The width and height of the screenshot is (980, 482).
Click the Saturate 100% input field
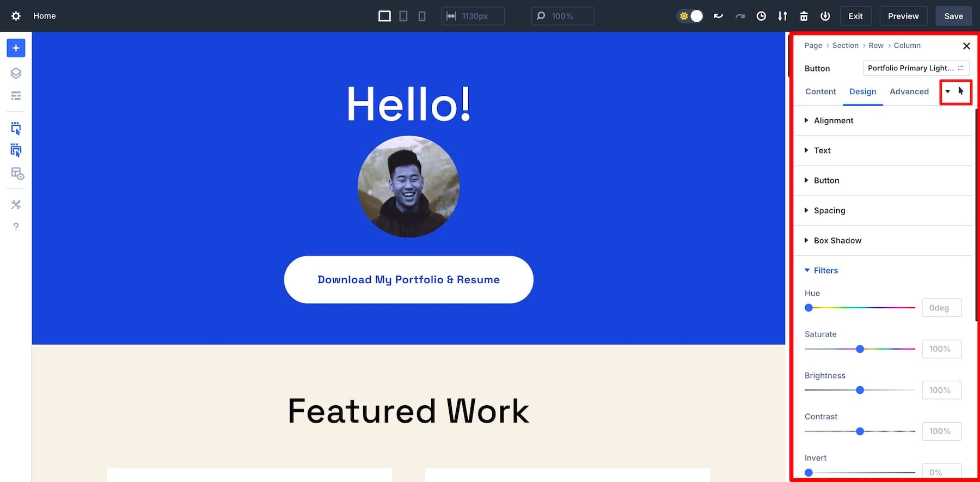[x=942, y=349]
